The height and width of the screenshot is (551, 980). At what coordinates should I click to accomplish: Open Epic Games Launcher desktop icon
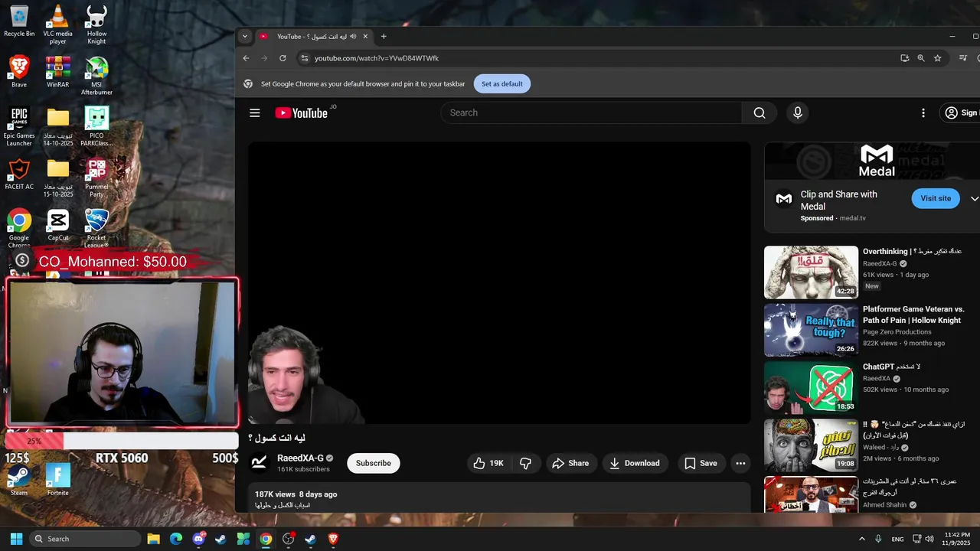click(19, 126)
